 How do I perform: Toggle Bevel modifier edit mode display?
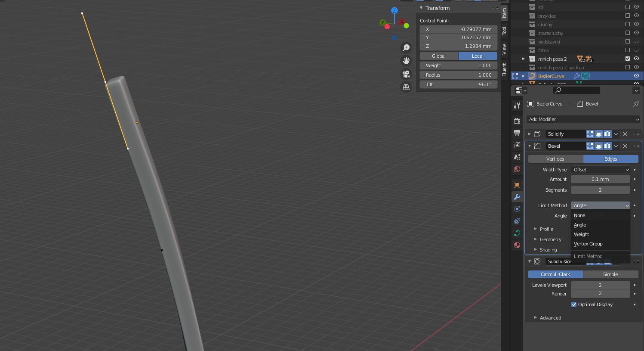pyautogui.click(x=590, y=146)
